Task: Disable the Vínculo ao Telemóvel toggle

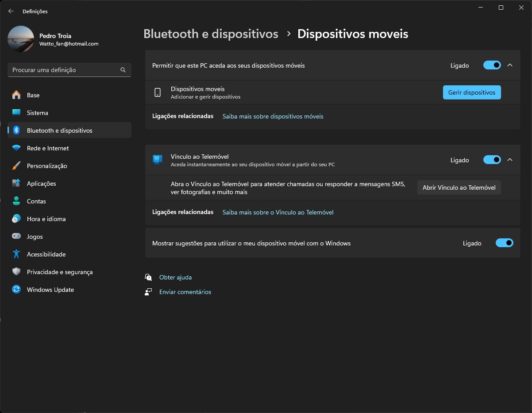Action: pos(492,160)
